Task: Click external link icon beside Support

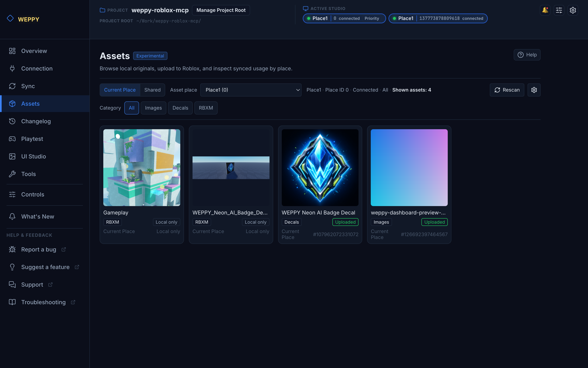Action: coord(51,285)
